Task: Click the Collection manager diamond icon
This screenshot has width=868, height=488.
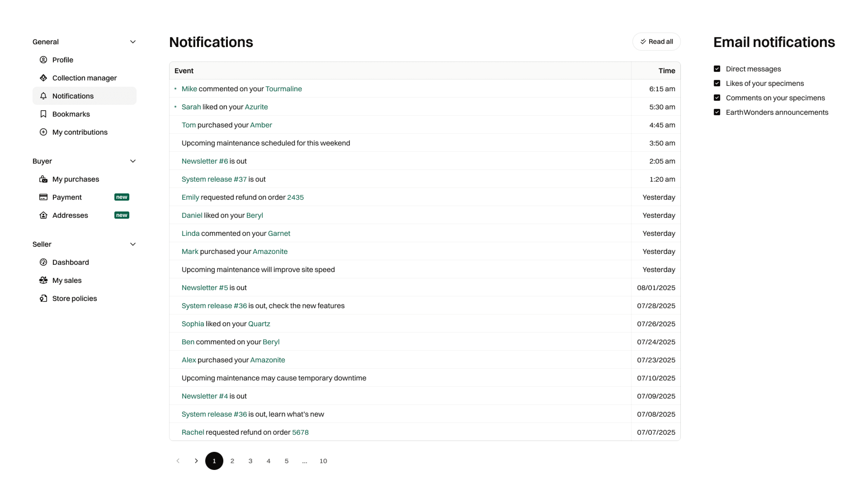Action: (x=43, y=78)
